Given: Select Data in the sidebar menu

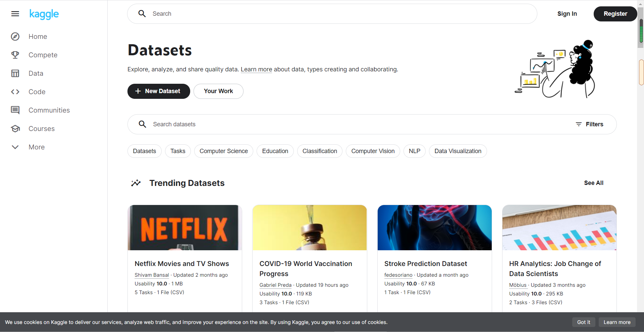Looking at the screenshot, I should pos(36,73).
